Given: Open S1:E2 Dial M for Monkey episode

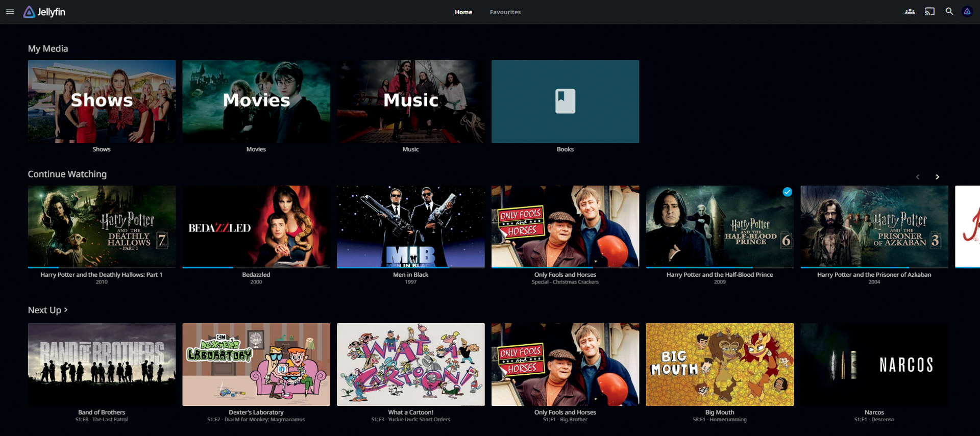Looking at the screenshot, I should point(256,420).
